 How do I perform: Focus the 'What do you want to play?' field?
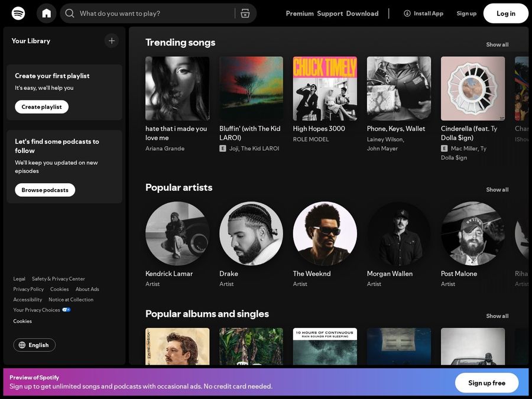(x=157, y=14)
